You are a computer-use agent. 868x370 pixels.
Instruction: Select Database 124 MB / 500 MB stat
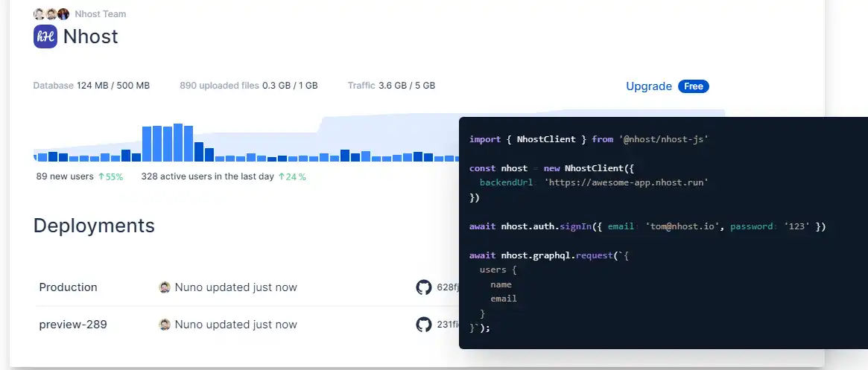coord(92,86)
